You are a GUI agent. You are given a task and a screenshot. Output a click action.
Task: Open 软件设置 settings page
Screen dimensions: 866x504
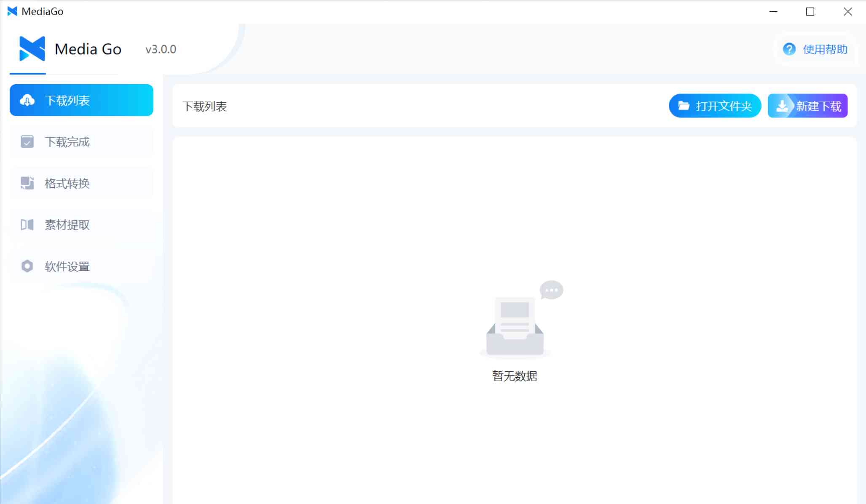[81, 266]
